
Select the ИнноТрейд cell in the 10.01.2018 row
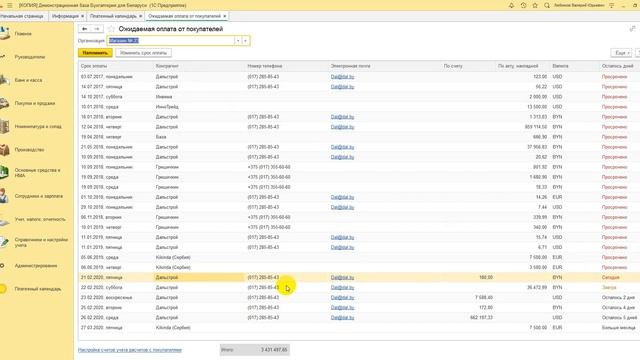pos(199,107)
